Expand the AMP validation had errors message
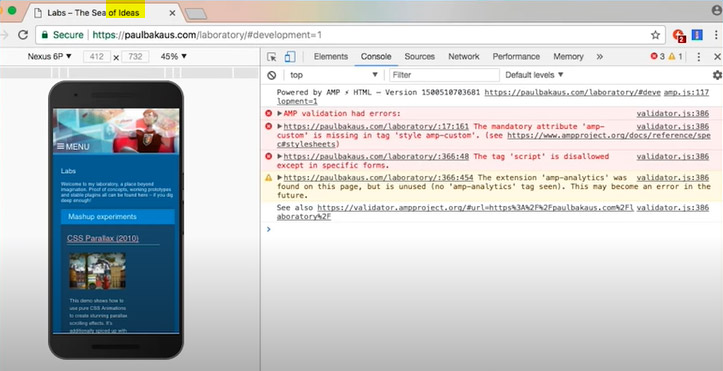The height and width of the screenshot is (371, 723). (x=280, y=113)
